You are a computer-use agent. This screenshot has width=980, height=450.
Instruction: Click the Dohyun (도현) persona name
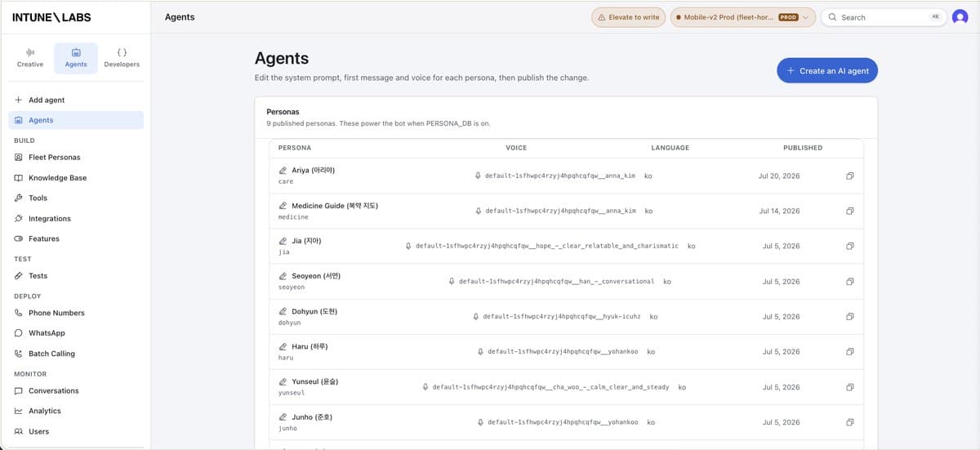314,312
